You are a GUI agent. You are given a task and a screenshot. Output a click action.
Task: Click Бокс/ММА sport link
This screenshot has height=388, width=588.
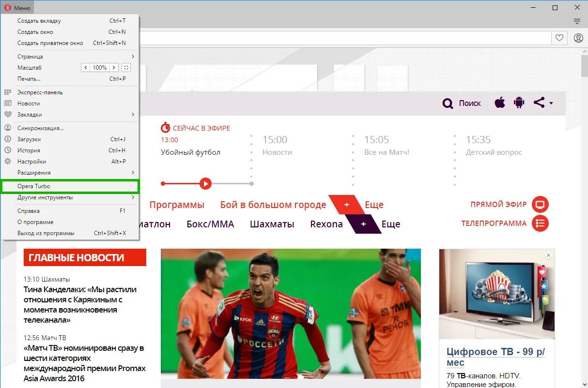pos(210,224)
